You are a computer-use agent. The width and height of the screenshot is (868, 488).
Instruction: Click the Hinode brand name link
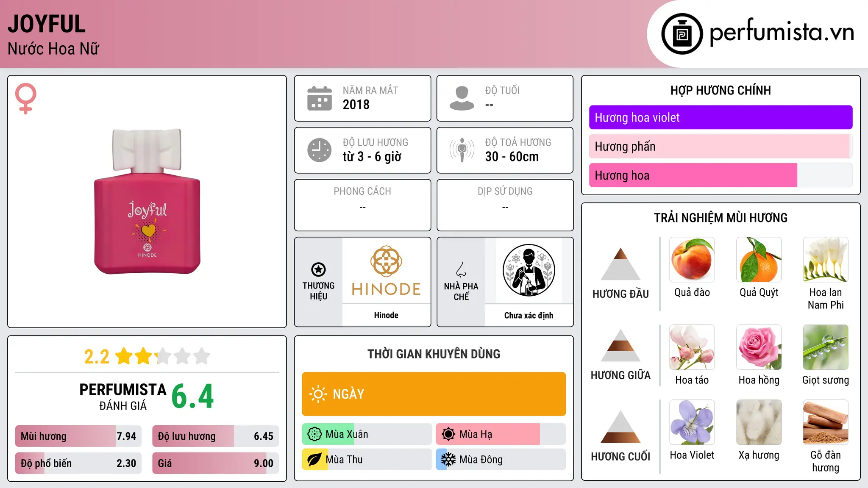click(x=386, y=315)
